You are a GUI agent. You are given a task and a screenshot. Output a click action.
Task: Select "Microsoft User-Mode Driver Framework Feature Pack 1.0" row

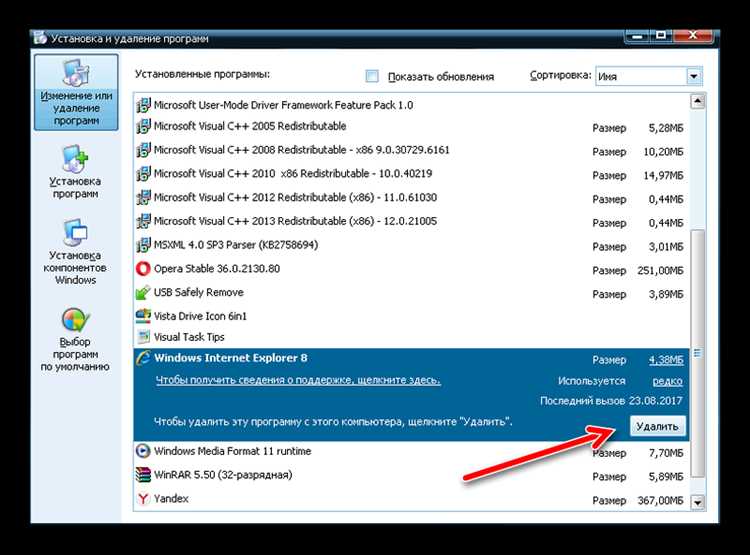(411, 105)
